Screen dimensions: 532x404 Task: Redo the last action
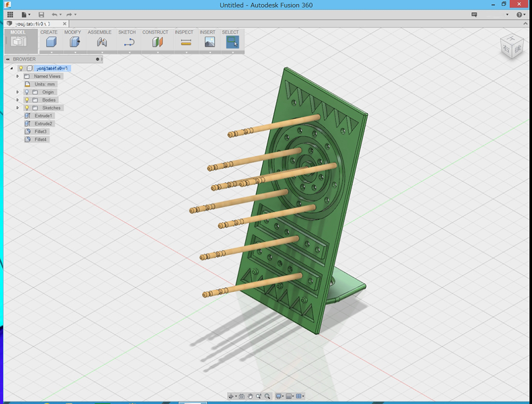click(x=69, y=15)
